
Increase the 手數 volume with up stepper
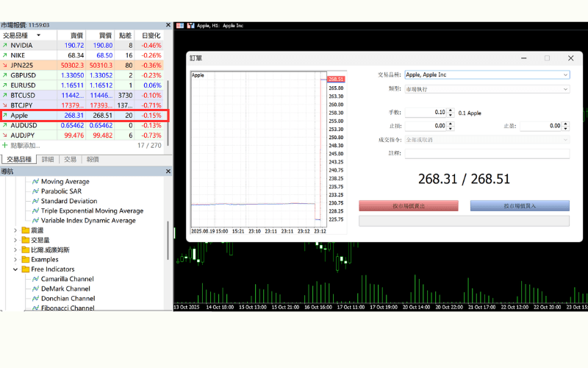point(449,110)
